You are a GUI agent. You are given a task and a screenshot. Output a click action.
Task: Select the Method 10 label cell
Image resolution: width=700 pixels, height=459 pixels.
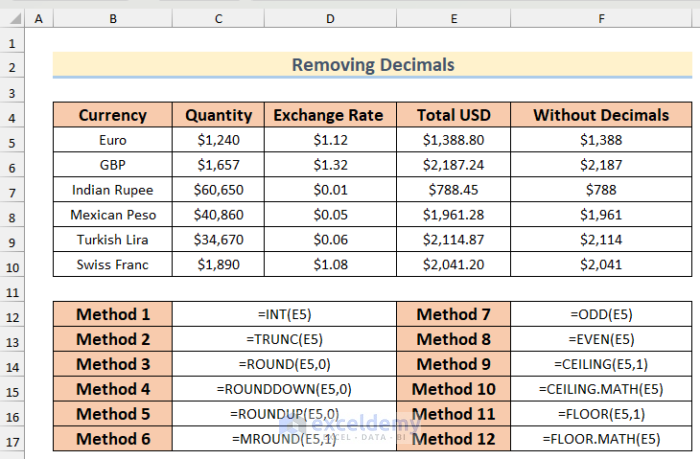454,389
